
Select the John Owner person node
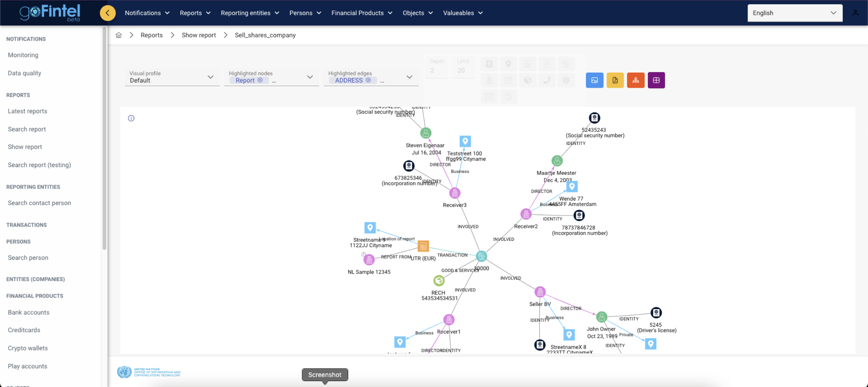point(601,317)
